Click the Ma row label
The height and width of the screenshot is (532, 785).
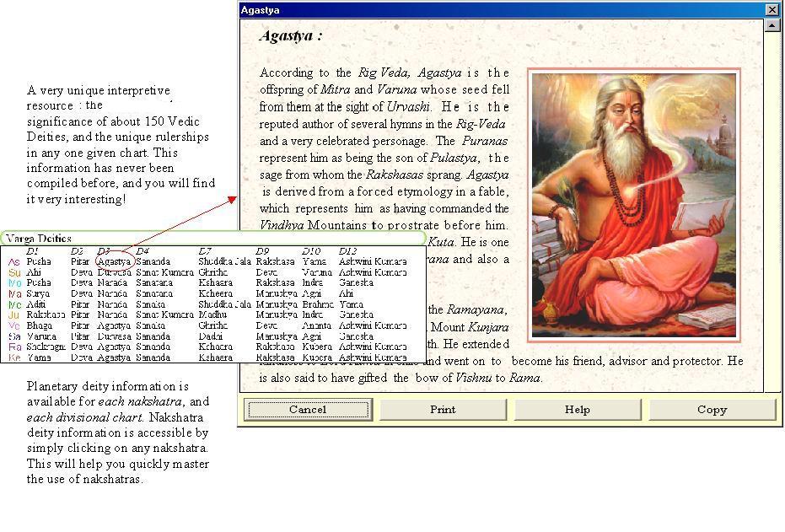14,293
